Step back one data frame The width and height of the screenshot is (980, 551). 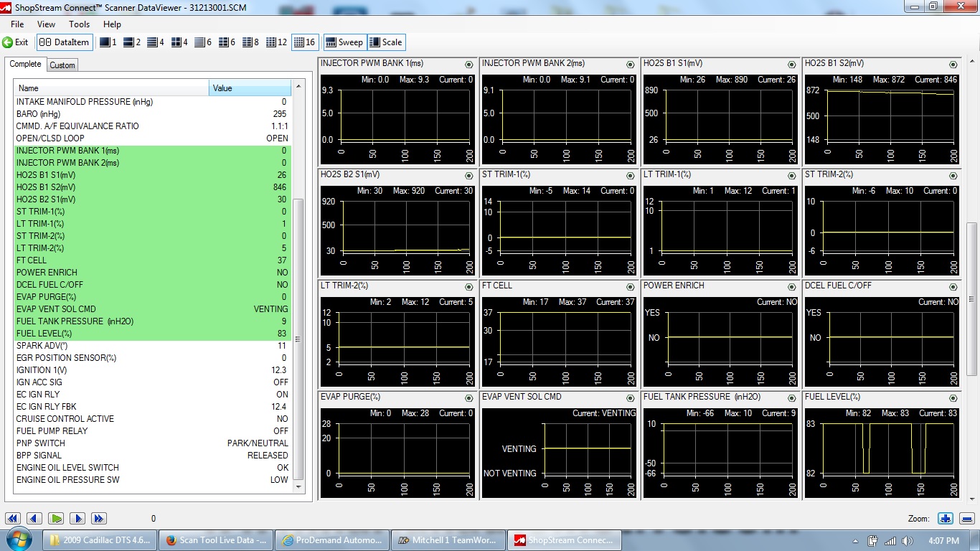pos(34,518)
